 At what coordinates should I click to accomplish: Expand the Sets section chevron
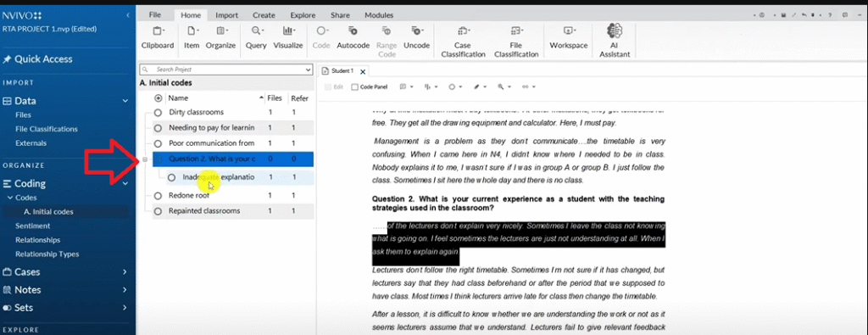125,307
